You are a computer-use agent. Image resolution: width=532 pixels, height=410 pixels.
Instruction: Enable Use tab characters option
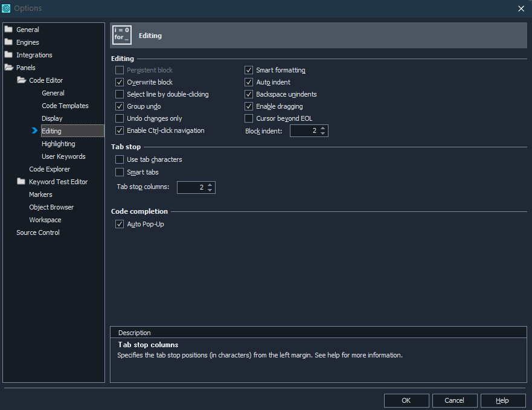pyautogui.click(x=120, y=159)
